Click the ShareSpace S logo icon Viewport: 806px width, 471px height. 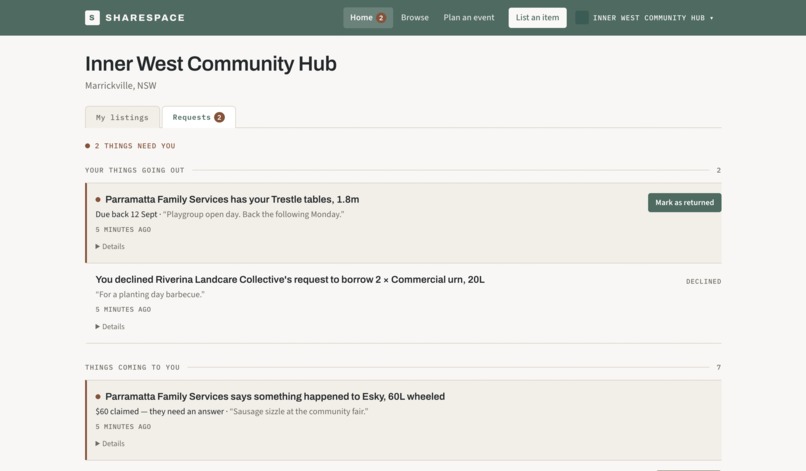pos(92,17)
